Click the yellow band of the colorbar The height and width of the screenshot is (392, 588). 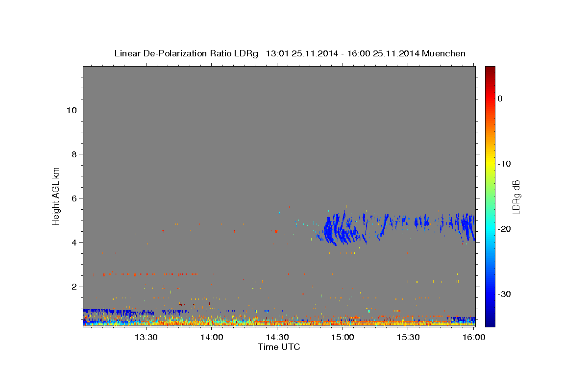490,164
